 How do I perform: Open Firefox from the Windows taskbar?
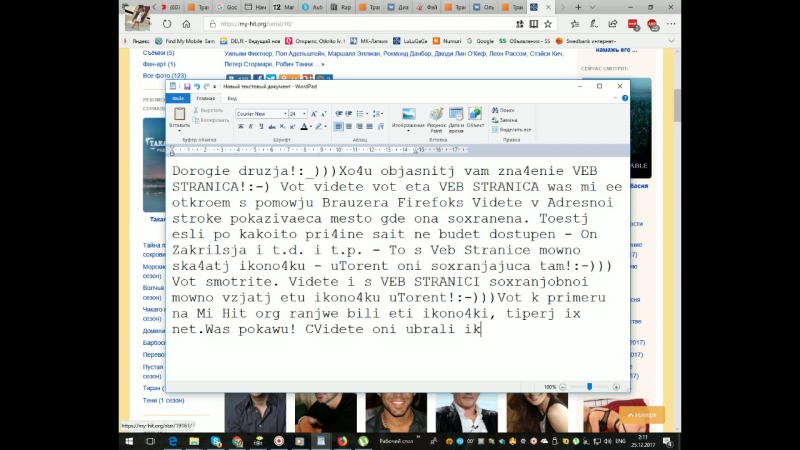pyautogui.click(x=342, y=440)
